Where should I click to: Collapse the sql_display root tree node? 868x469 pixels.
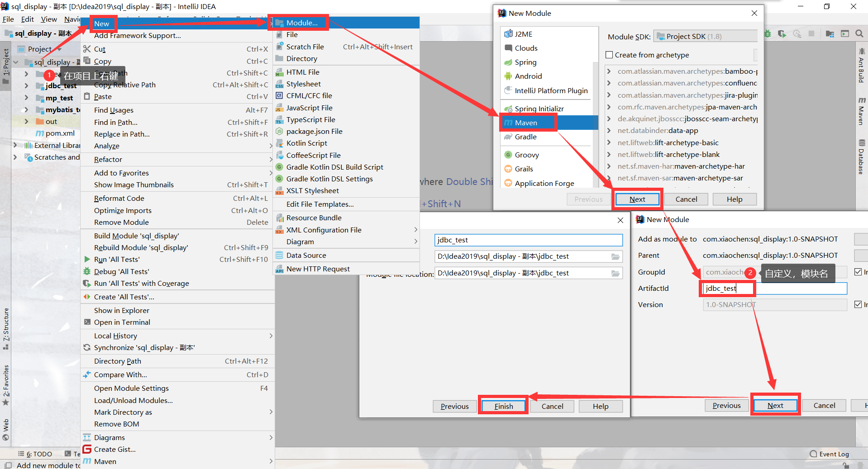[x=16, y=62]
